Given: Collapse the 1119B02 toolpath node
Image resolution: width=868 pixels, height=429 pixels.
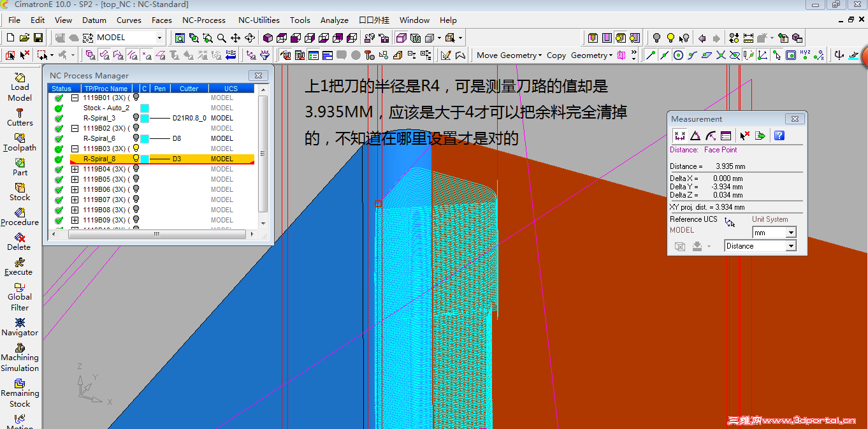Looking at the screenshot, I should point(75,128).
